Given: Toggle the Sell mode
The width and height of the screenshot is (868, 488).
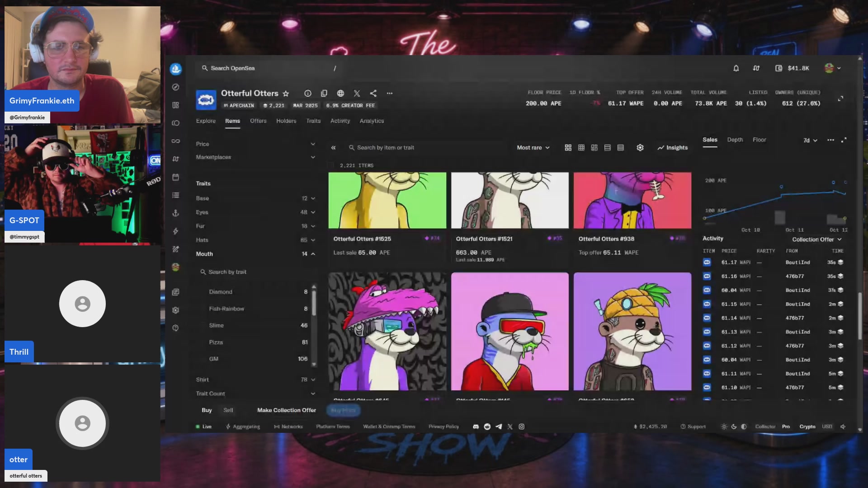Looking at the screenshot, I should coord(228,410).
